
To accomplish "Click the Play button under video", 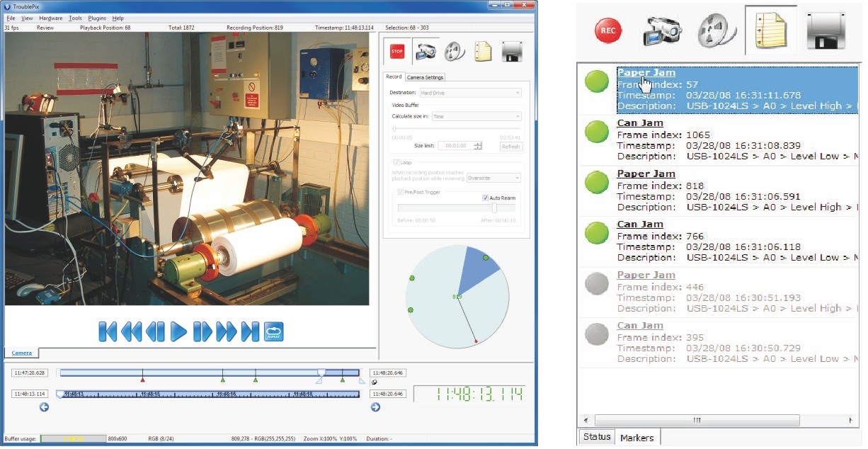I will pos(178,331).
